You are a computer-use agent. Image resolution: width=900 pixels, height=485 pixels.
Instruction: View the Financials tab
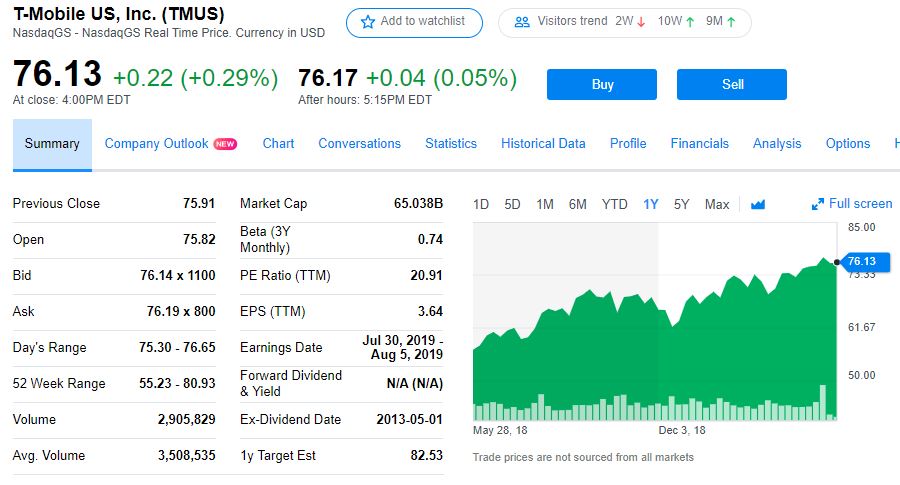click(x=700, y=143)
